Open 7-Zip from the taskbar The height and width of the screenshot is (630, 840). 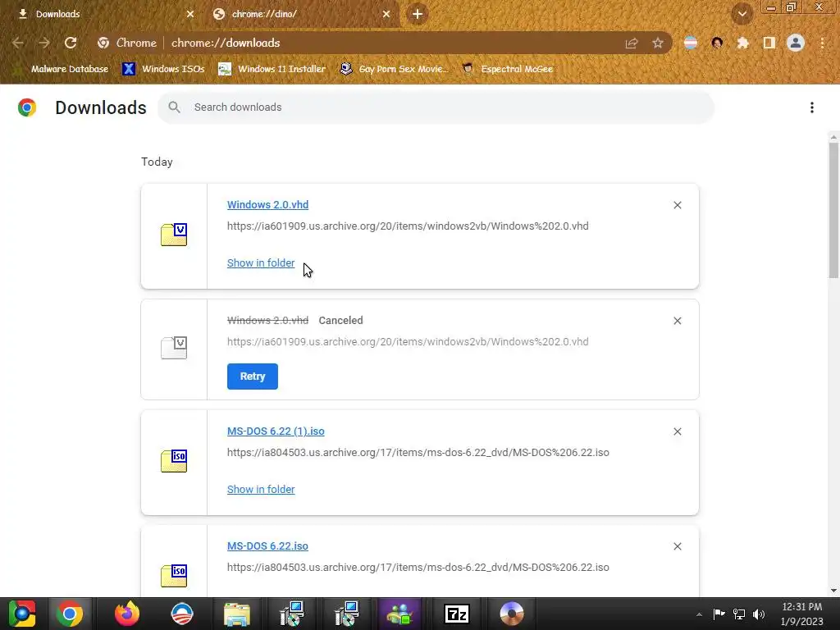click(457, 614)
